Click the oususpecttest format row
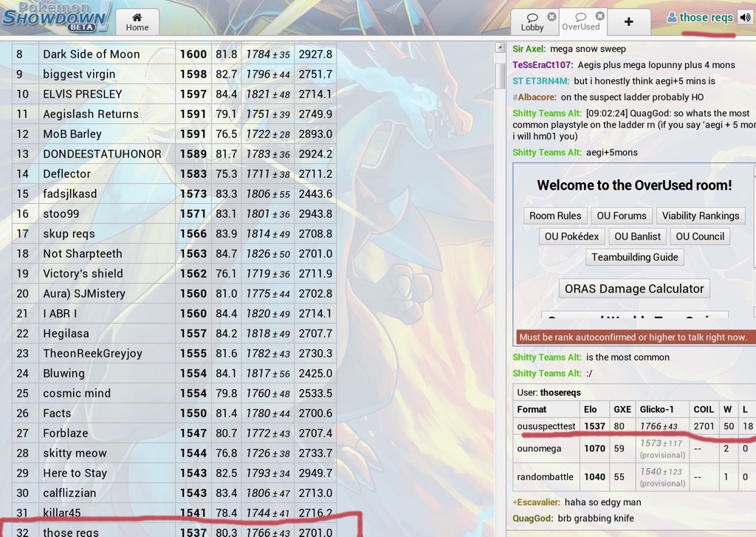This screenshot has width=756, height=537. pos(634,426)
